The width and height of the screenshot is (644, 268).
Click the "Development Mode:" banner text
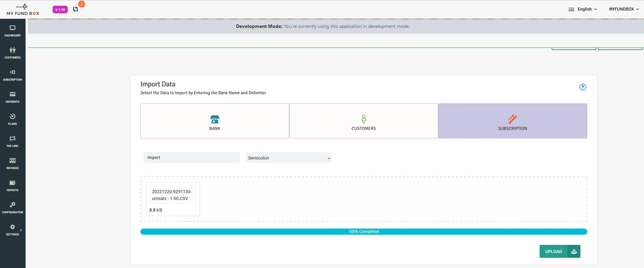click(x=259, y=26)
